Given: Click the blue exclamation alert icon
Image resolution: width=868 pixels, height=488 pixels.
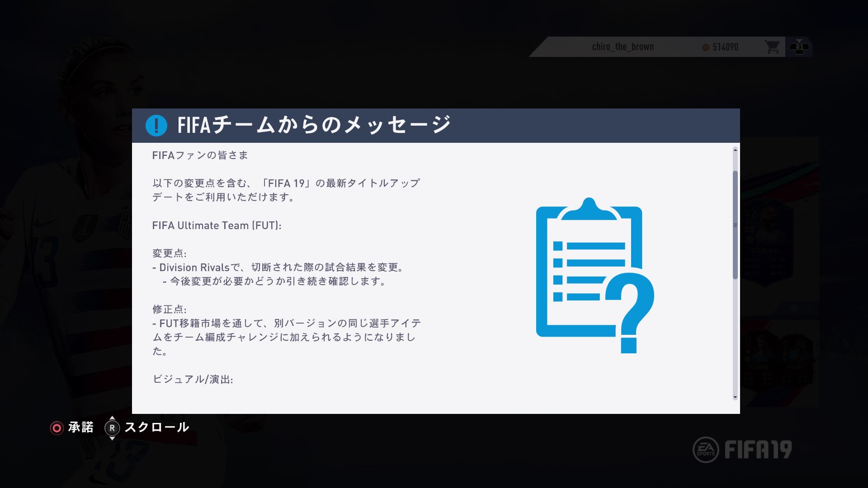Looking at the screenshot, I should [x=156, y=126].
